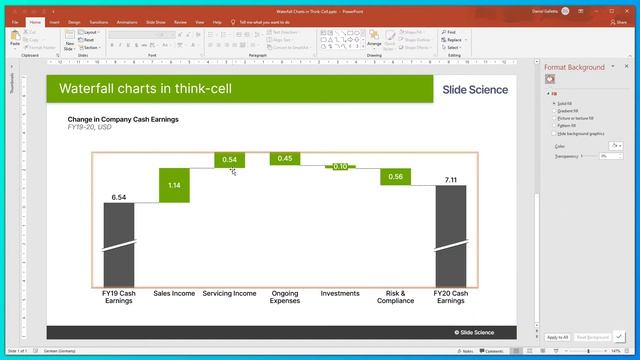Click the Share icon at top right
The image size is (640, 360).
pyautogui.click(x=618, y=22)
